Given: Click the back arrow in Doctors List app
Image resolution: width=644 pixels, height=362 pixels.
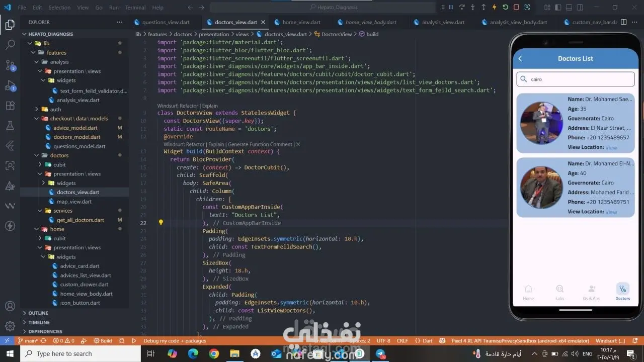Looking at the screenshot, I should point(521,58).
